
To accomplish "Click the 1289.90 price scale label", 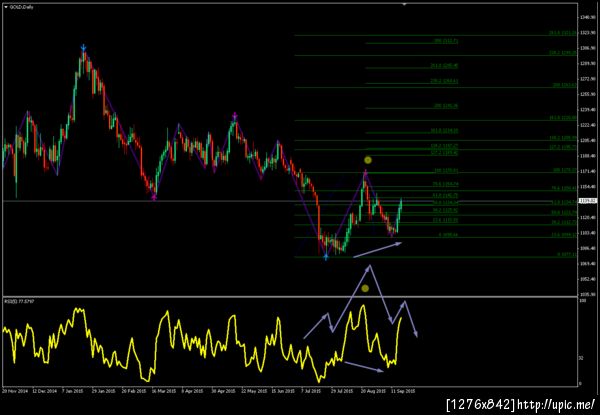I will [586, 63].
